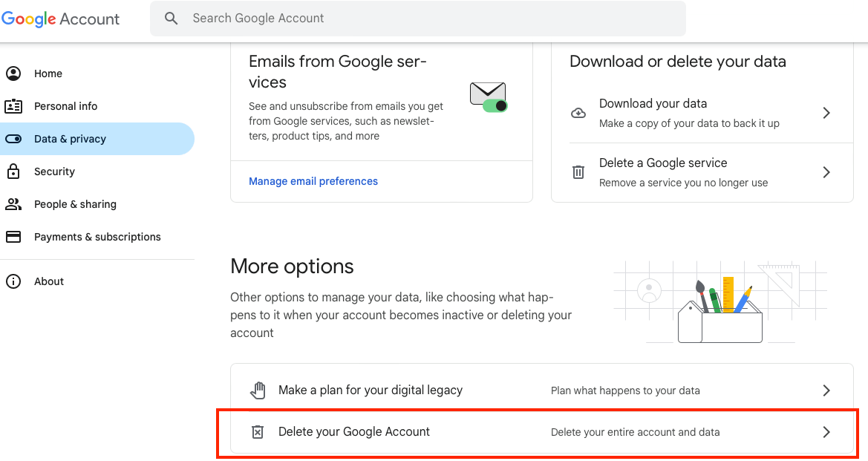Focus the Search Google Account field
This screenshot has height=461, width=868.
point(418,19)
